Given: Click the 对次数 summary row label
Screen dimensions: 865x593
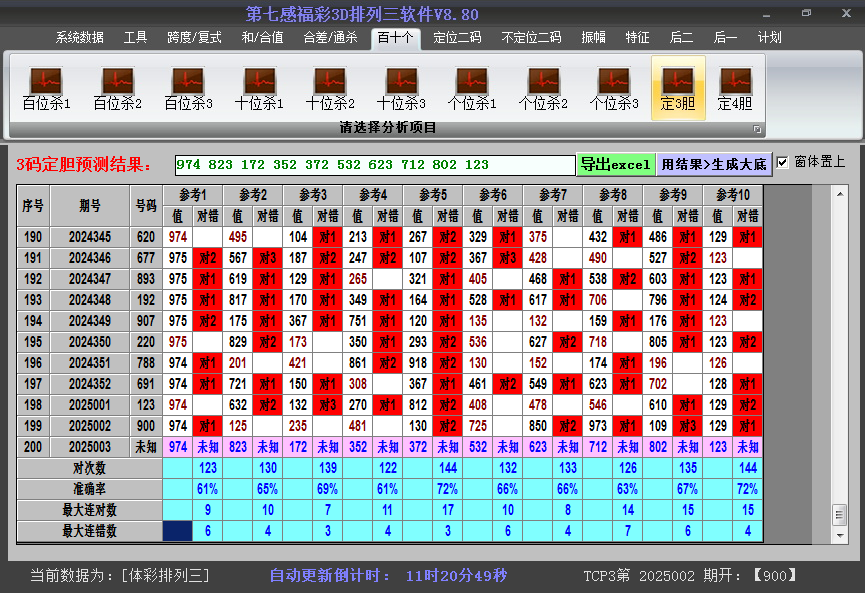Looking at the screenshot, I should coord(89,468).
